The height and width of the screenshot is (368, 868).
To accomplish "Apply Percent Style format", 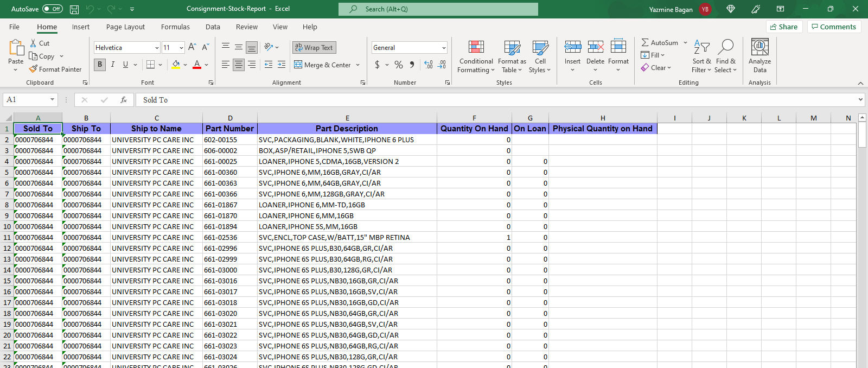I will 399,65.
